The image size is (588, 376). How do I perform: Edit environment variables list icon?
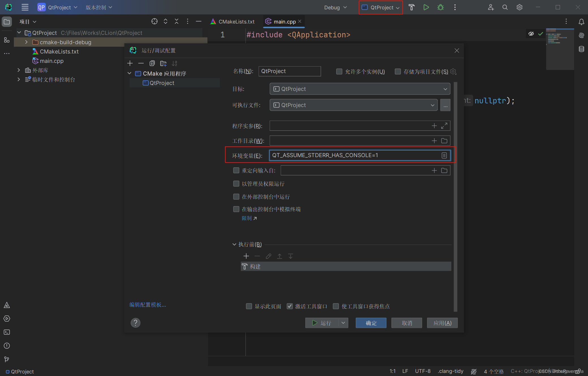pos(444,155)
